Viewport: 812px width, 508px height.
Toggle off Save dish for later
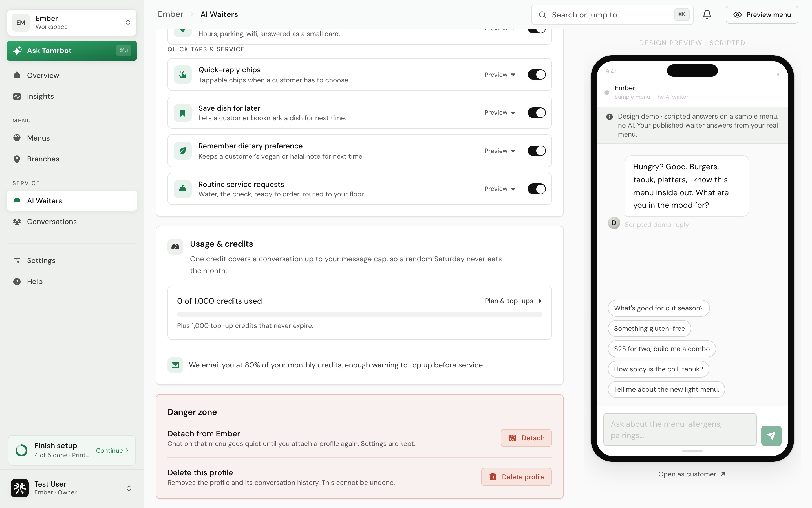pyautogui.click(x=537, y=113)
